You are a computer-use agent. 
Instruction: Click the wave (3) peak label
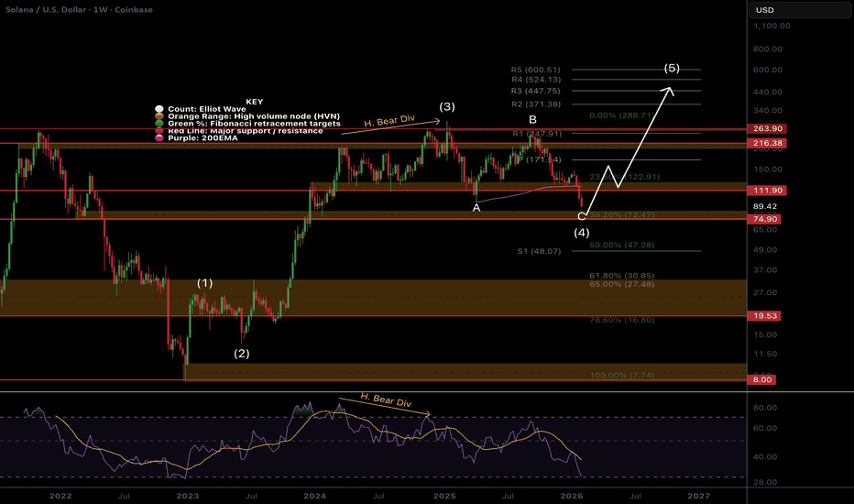[446, 107]
